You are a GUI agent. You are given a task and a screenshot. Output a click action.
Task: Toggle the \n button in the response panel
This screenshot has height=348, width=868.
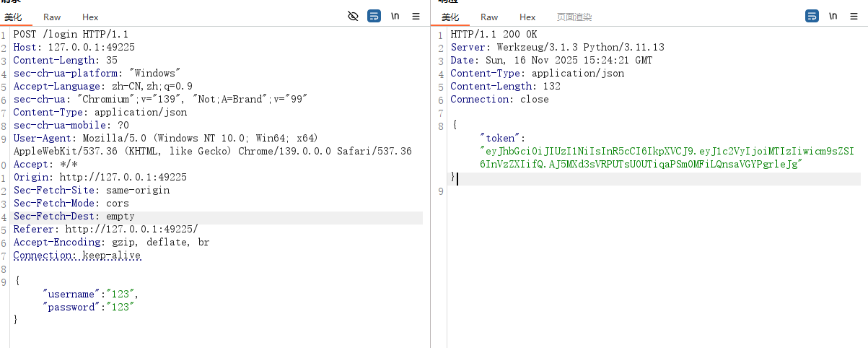click(x=833, y=16)
